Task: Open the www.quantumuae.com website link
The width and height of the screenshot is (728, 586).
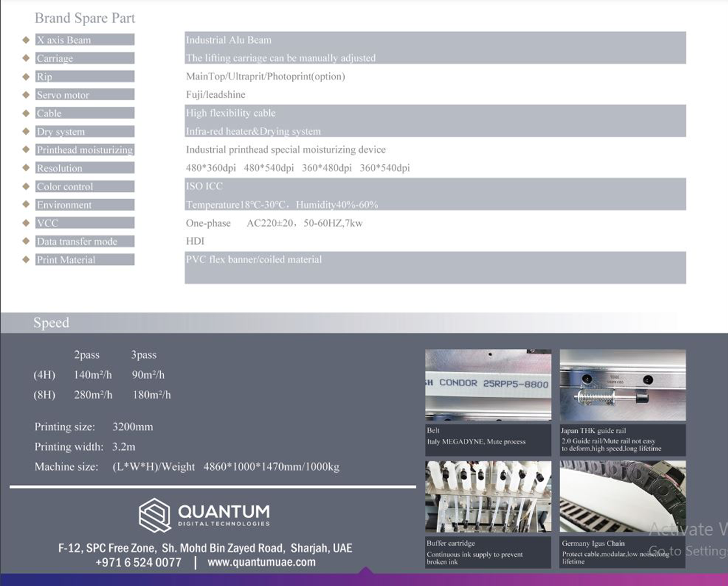Action: 262,563
